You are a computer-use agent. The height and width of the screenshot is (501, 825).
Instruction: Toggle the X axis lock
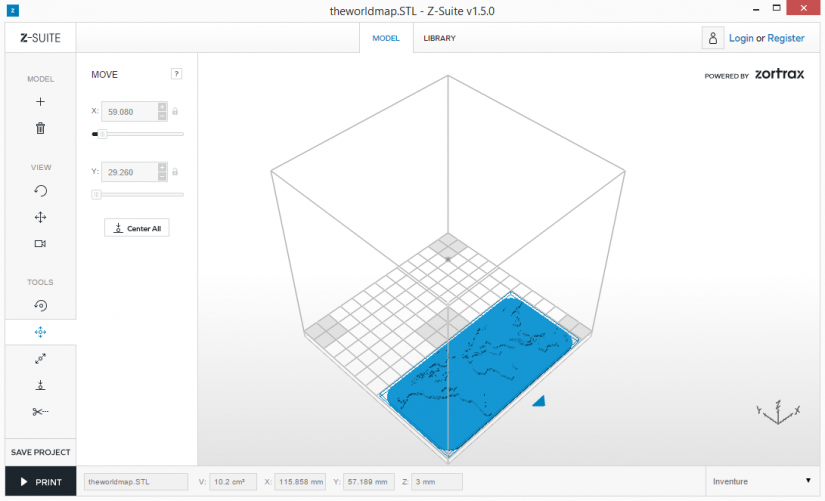(175, 111)
